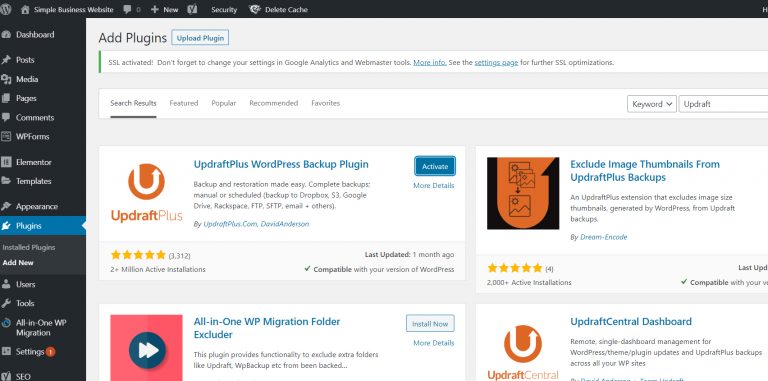
Task: Click the Posts pushpin icon
Action: coord(6,60)
